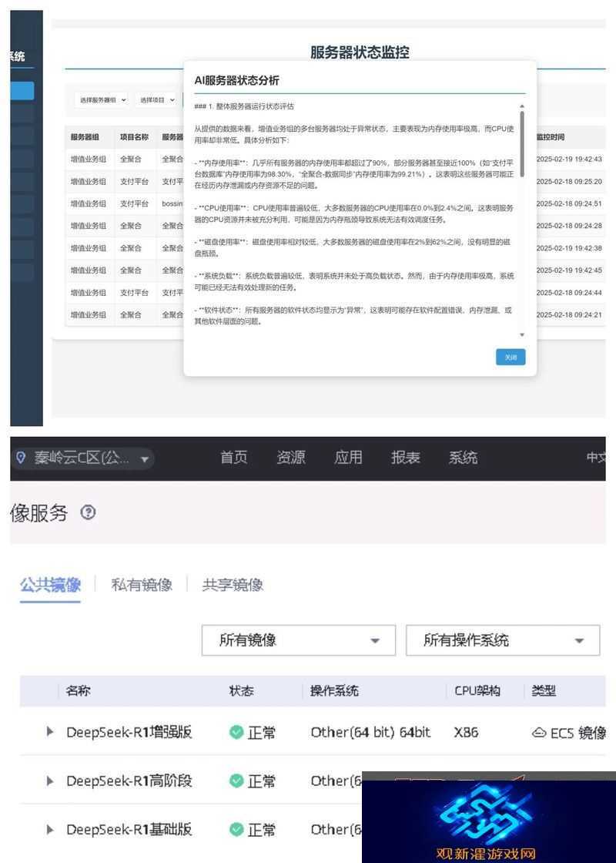616x863 pixels.
Task: Click timestamp 2025-02-18 09:25:20
Action: tap(569, 181)
